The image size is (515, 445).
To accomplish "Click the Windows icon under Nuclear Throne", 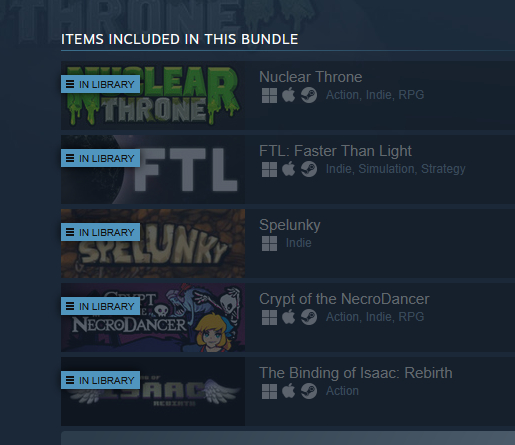I will pos(269,95).
